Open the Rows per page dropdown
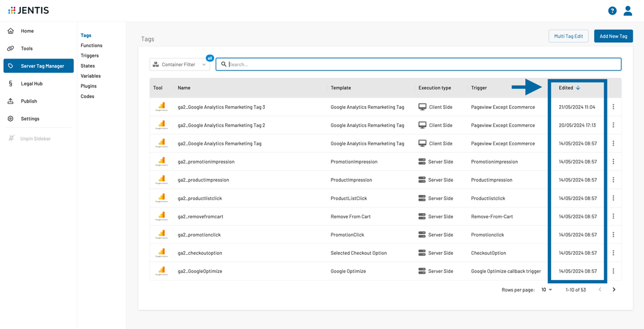The image size is (644, 329). click(x=547, y=290)
